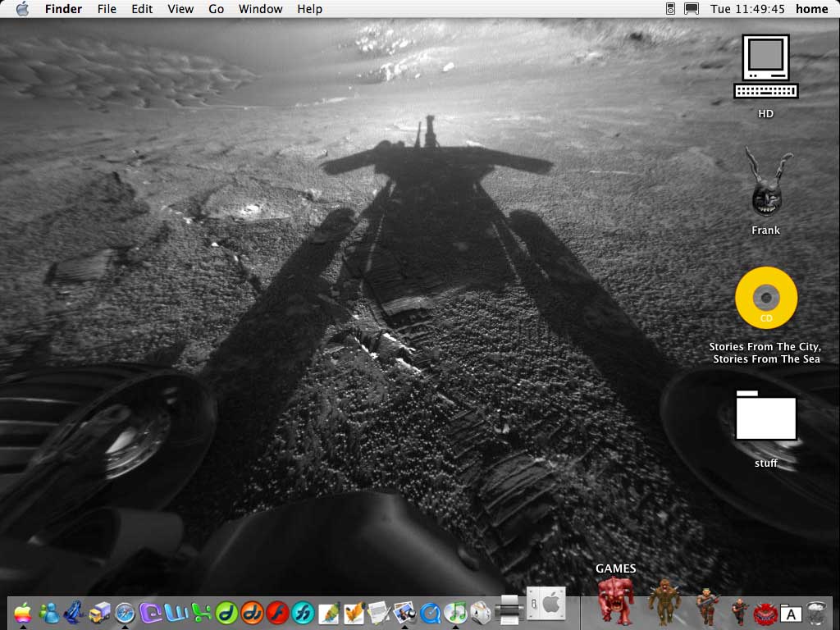Open the rainbow Apple Finder dock icon
The height and width of the screenshot is (630, 840).
coord(22,612)
